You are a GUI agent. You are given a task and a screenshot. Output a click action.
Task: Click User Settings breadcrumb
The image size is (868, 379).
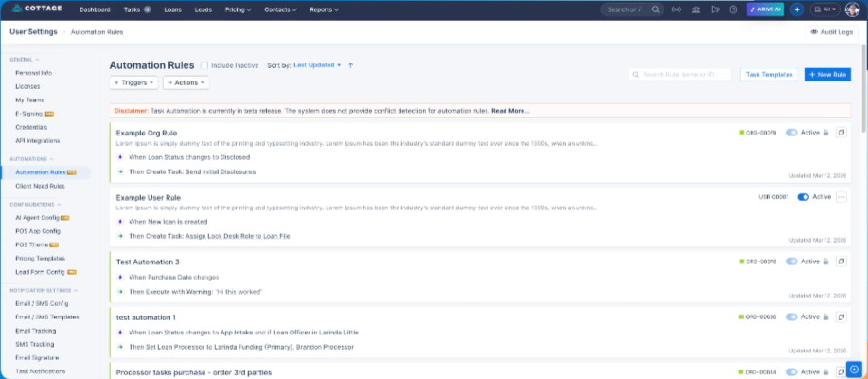point(33,31)
